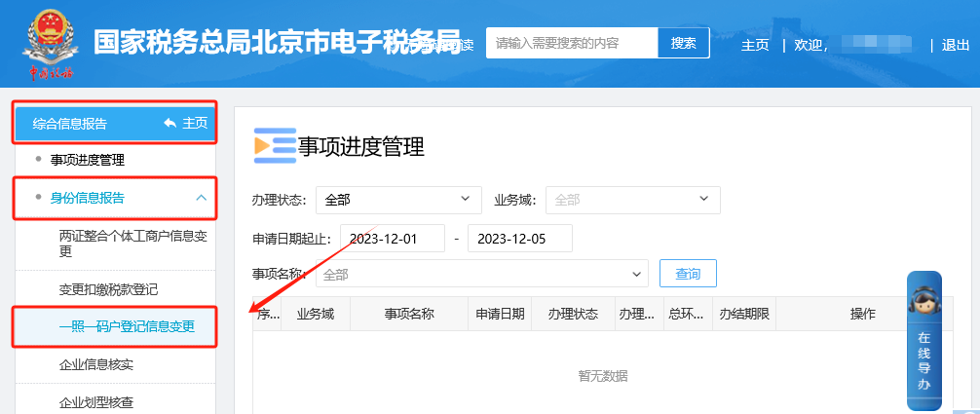Select 身份信息报告 in the sidebar

click(88, 199)
